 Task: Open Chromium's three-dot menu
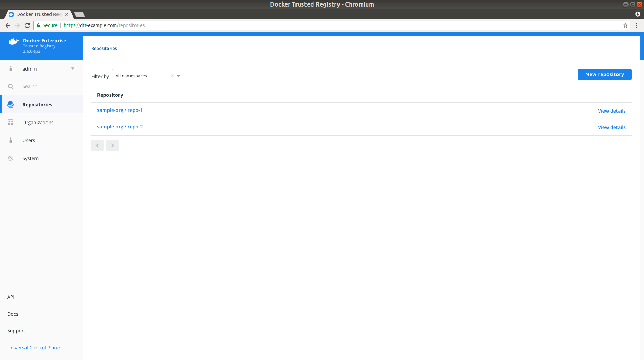(x=636, y=25)
